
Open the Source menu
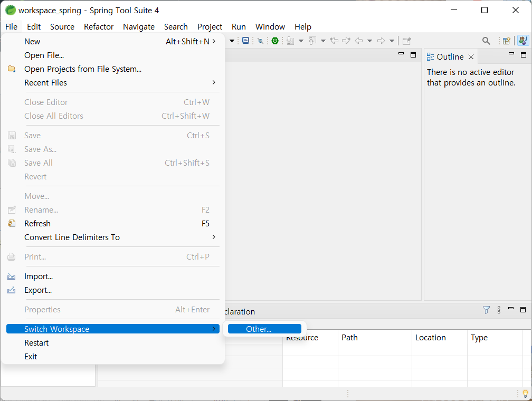[62, 26]
